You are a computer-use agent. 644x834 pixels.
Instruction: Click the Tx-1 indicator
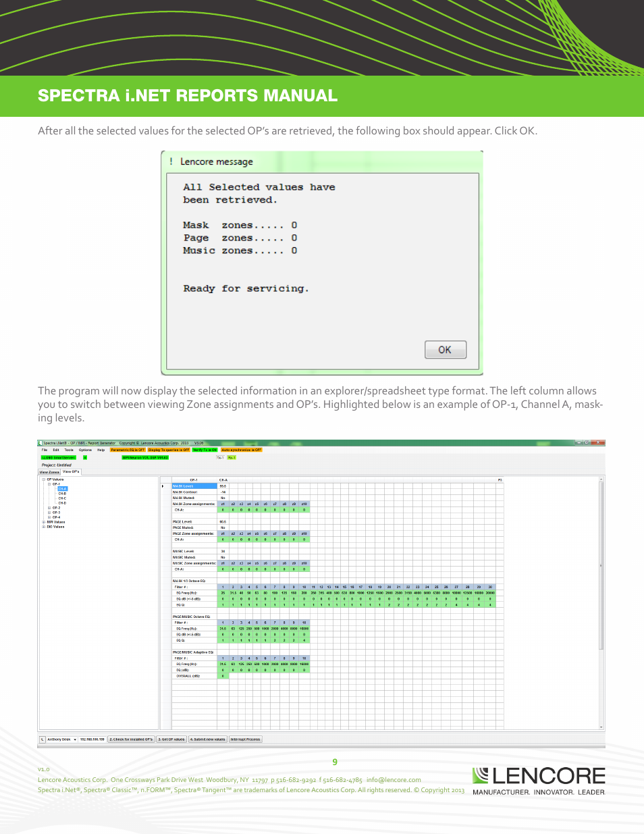point(220,457)
